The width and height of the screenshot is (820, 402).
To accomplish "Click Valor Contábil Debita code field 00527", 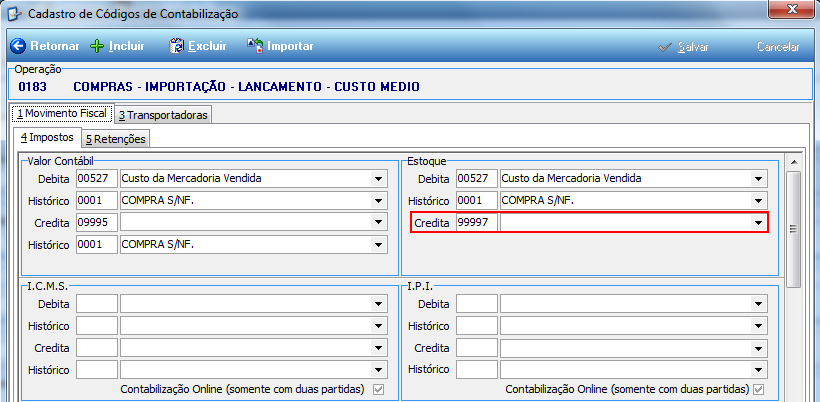I will click(x=97, y=179).
